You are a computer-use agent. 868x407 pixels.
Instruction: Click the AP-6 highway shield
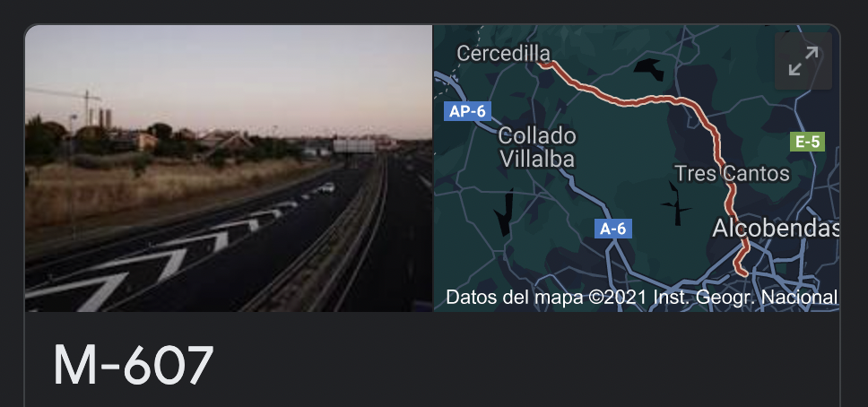467,111
